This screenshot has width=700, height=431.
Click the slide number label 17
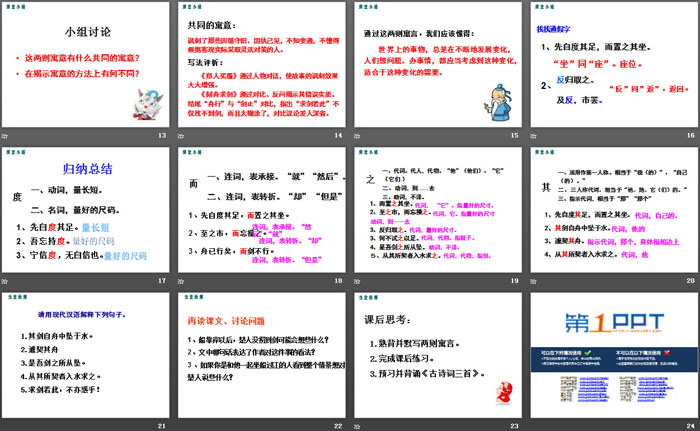click(162, 280)
